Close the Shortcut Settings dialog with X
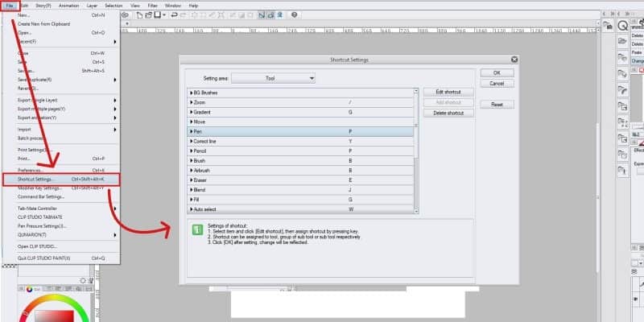644x322 pixels. tap(514, 60)
